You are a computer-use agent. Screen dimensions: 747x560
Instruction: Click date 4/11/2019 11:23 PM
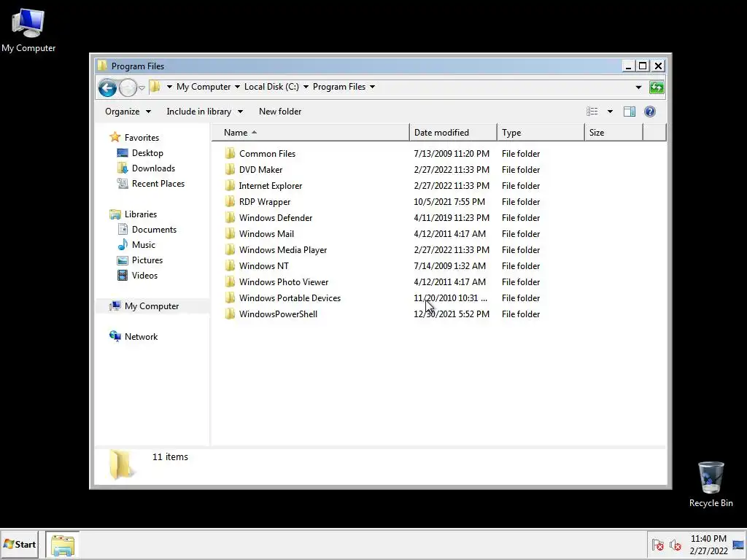[x=451, y=217]
